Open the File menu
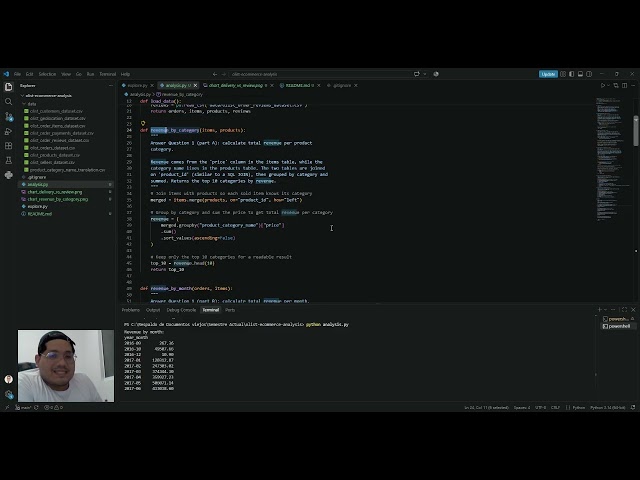 (17, 74)
